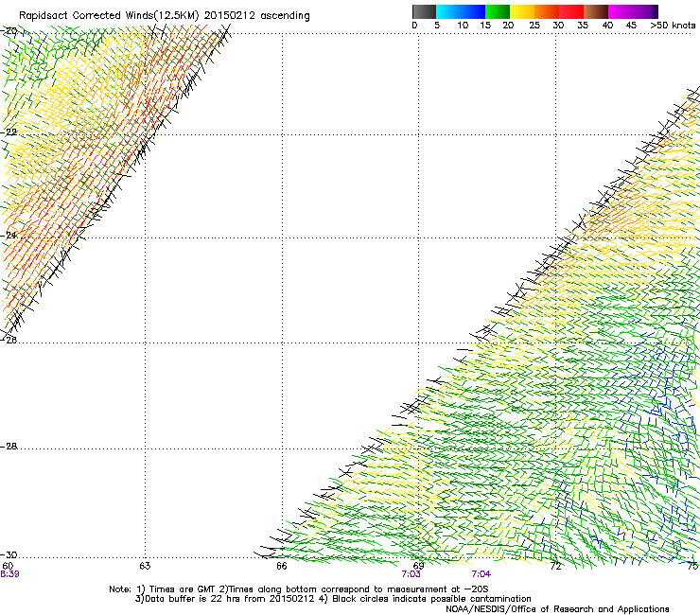Click the blue 10-15 knots legend segment

473,11
